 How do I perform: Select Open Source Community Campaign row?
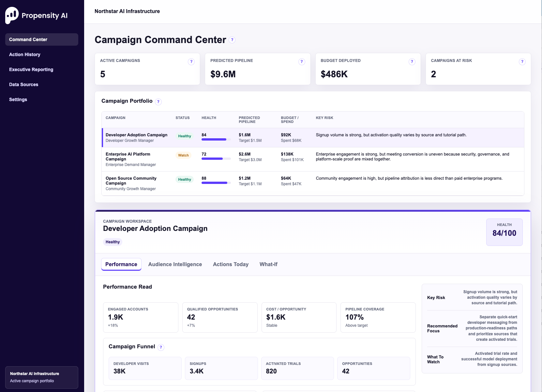tap(313, 184)
